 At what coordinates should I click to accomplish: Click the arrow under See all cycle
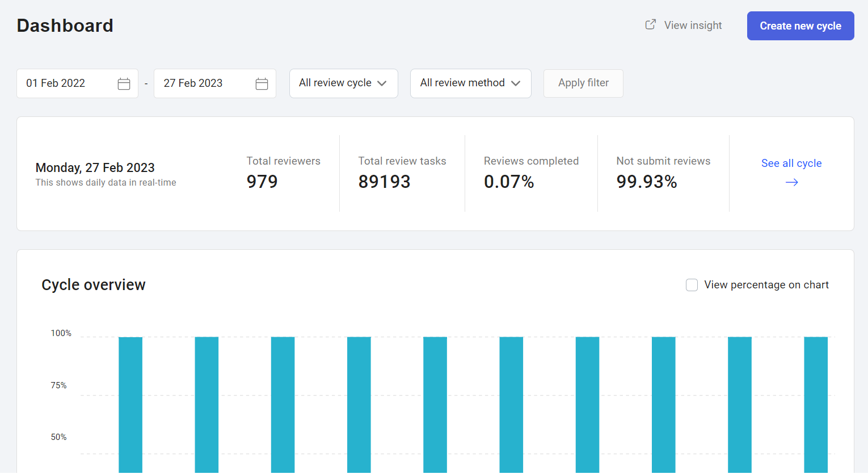click(791, 182)
